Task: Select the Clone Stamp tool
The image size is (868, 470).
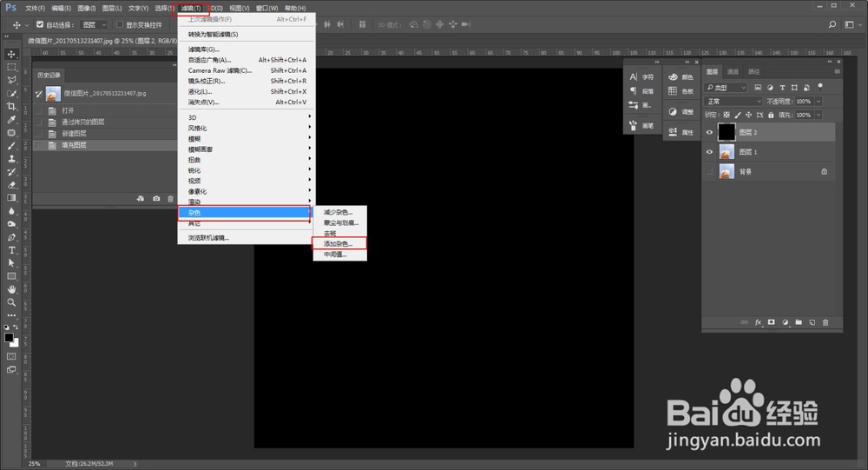Action: coord(11,159)
